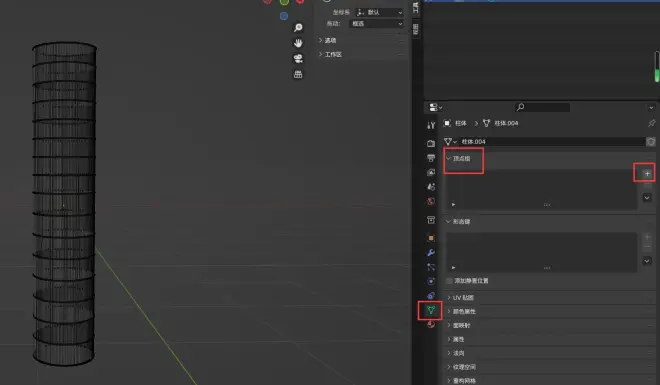Toggle the pin icon in properties header
Screen dimensions: 660x385
(x=651, y=123)
